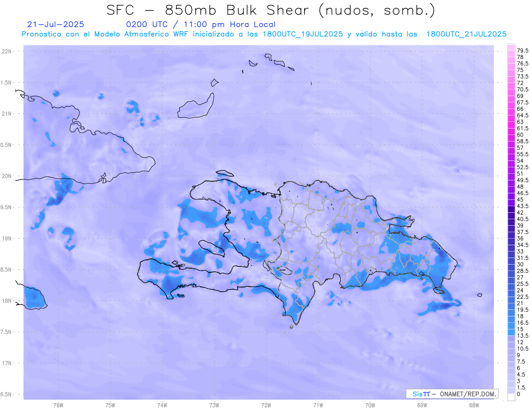Click the "22N" latitude axis label
This screenshot has height=411, width=532.
7,51
